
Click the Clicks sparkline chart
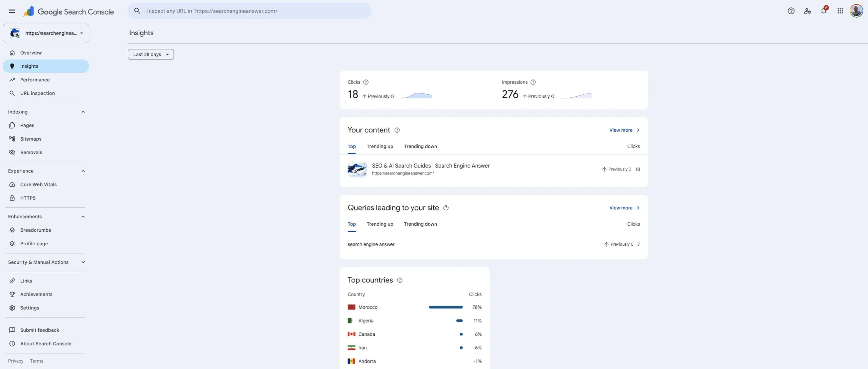pyautogui.click(x=416, y=96)
